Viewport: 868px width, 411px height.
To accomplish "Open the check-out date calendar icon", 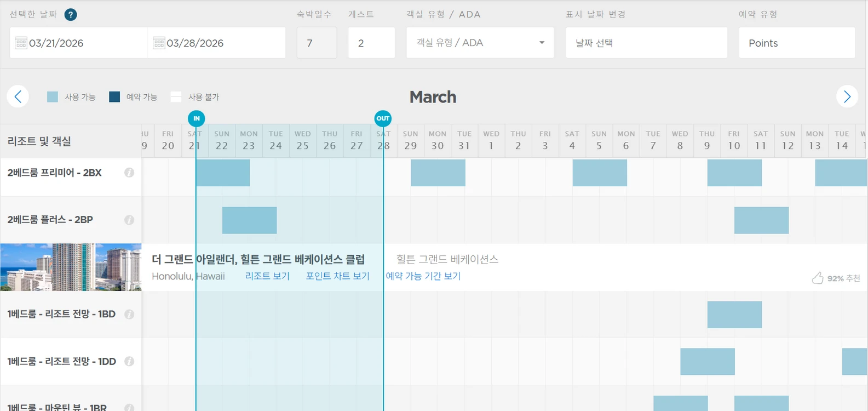I will 159,43.
